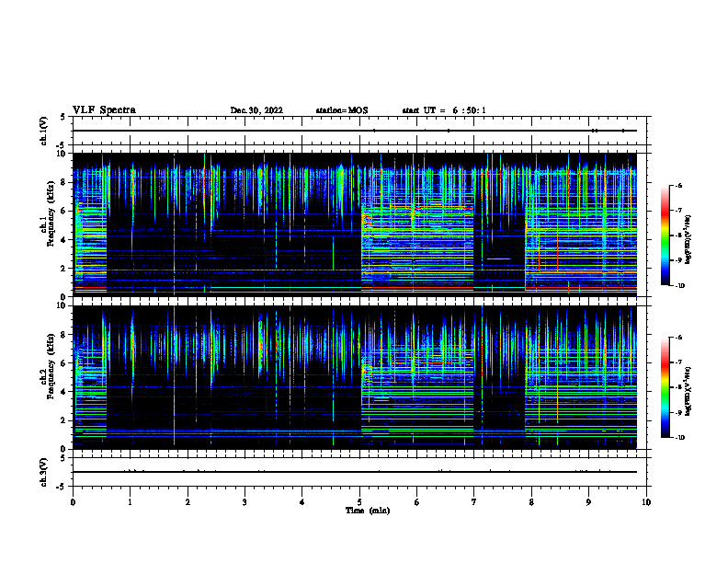Screen dimensions: 728x563
Task: Click tick label "10" on the Time axis
Action: (x=646, y=502)
